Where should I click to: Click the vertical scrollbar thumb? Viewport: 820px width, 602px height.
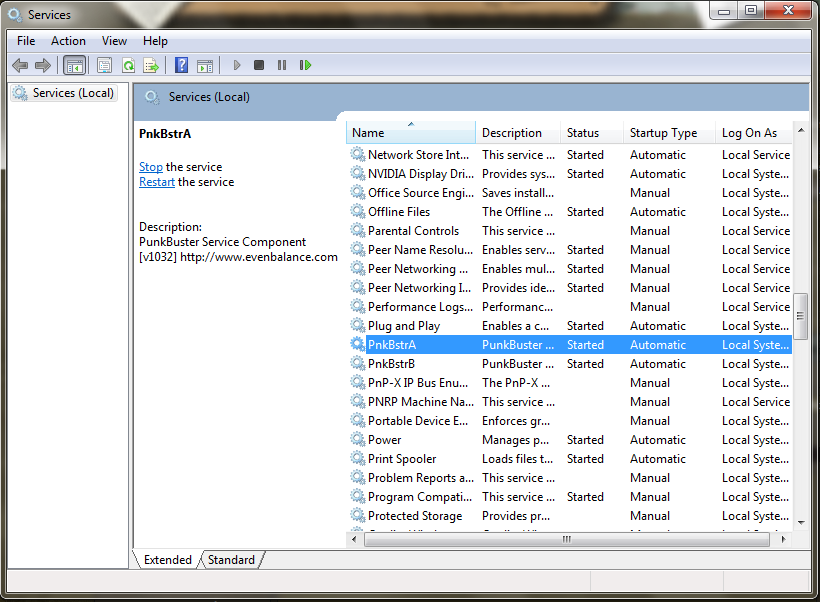800,316
